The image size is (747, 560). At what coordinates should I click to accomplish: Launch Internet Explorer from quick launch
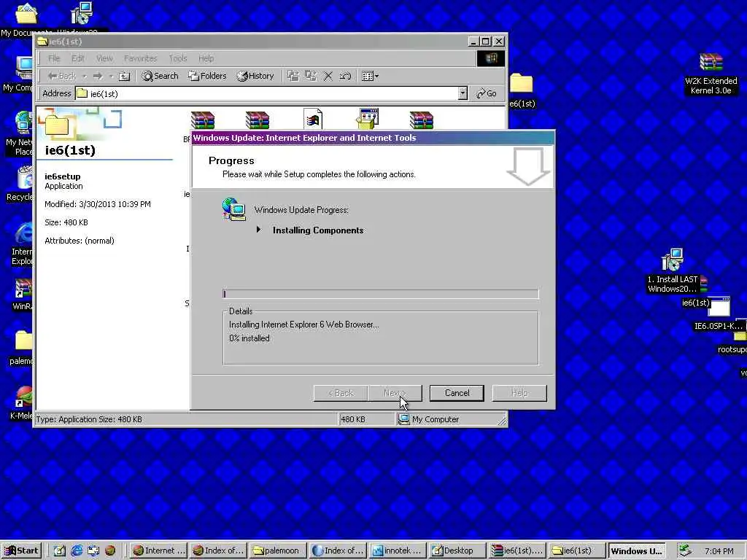76,551
